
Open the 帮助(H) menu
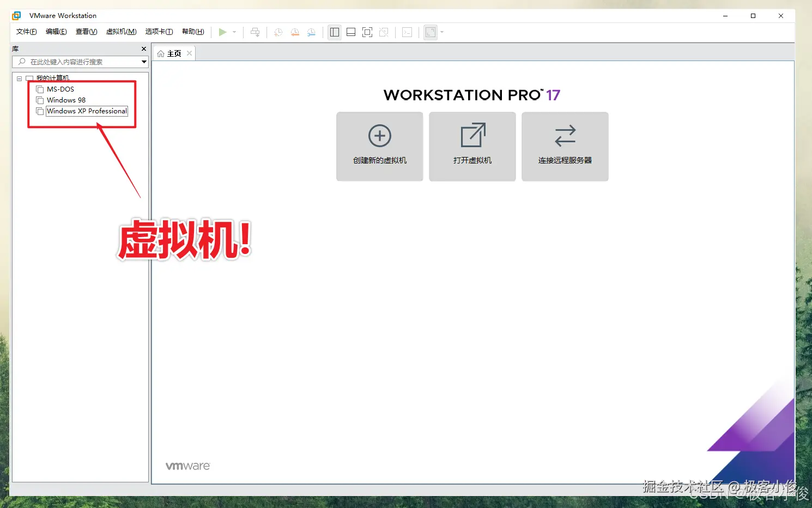coord(193,32)
